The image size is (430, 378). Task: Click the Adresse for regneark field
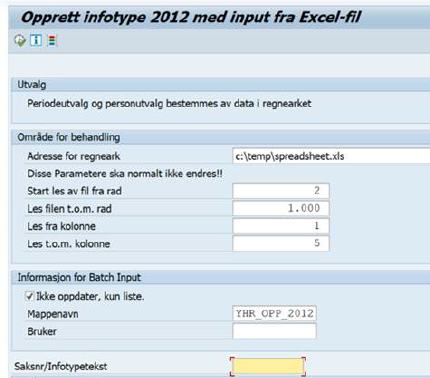(x=331, y=156)
